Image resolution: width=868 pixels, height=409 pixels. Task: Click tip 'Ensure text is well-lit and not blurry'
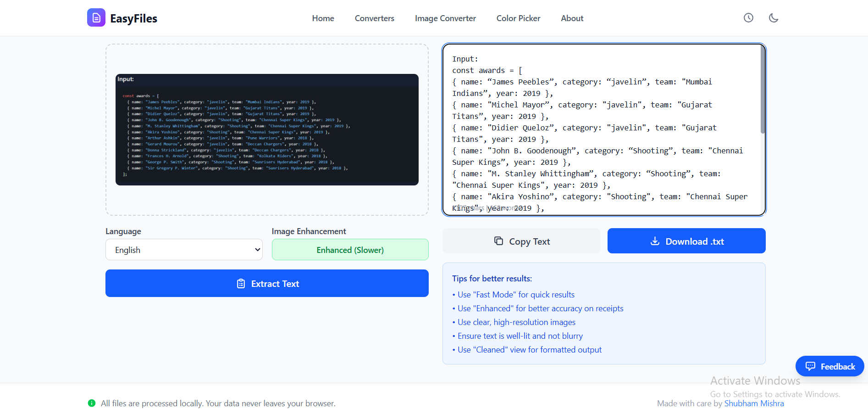tap(520, 336)
